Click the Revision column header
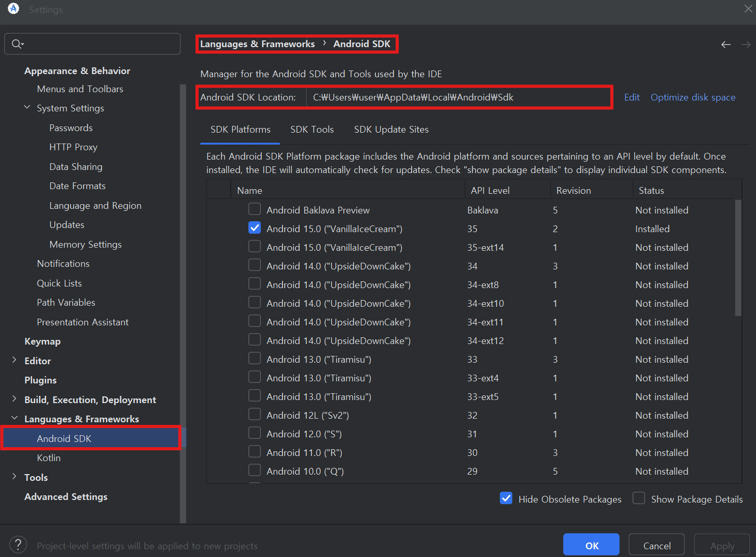 (592, 191)
